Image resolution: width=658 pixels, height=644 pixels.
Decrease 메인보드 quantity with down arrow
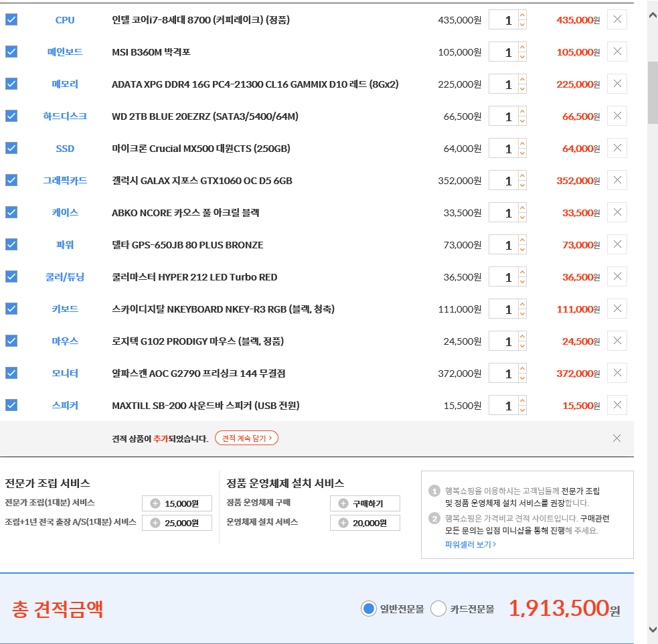click(x=523, y=57)
